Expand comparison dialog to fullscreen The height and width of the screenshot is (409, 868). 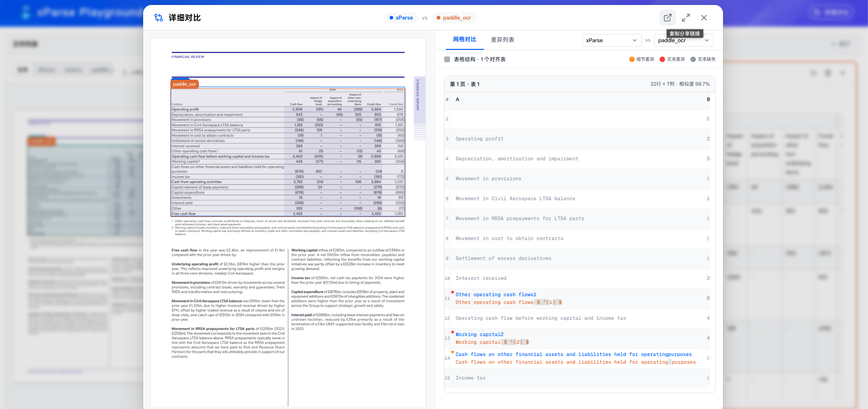coord(686,18)
